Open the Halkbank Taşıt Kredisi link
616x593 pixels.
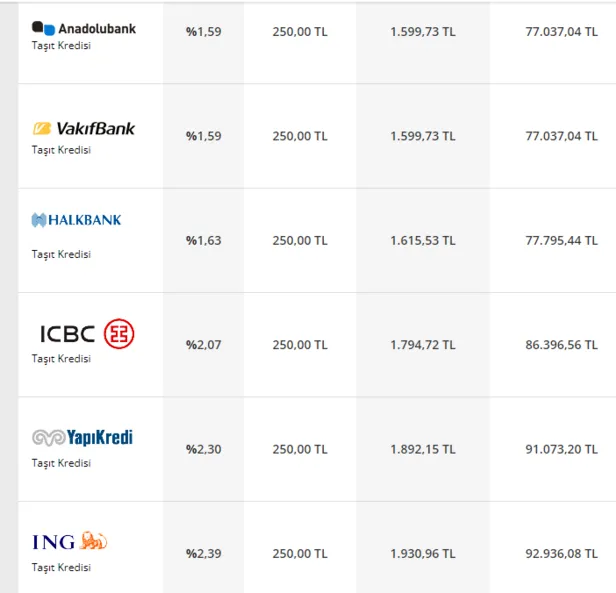pyautogui.click(x=61, y=254)
